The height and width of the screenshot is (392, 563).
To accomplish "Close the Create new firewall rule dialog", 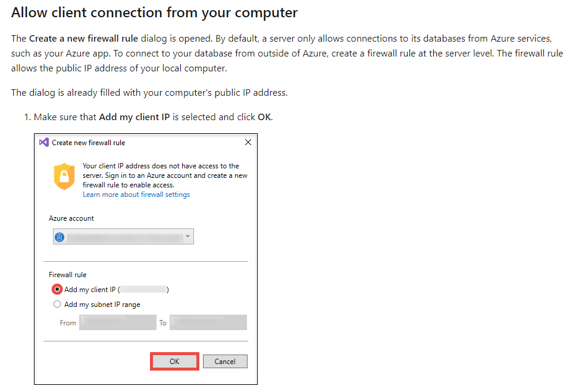I will (248, 143).
